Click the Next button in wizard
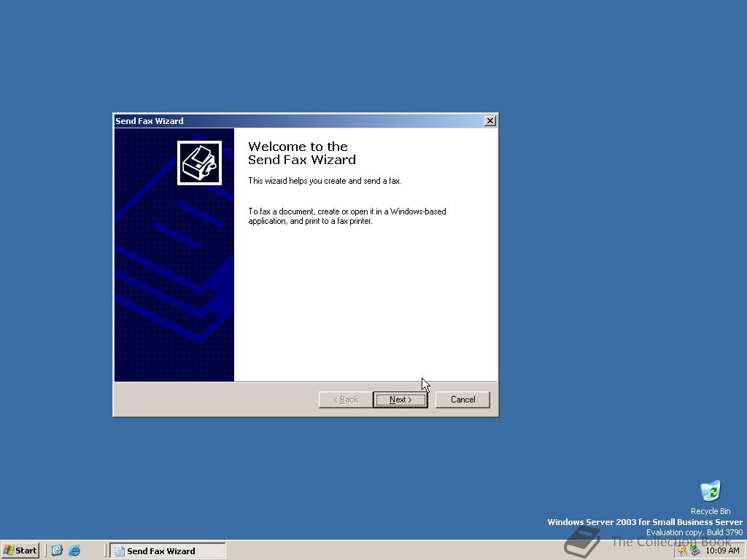 coord(400,400)
